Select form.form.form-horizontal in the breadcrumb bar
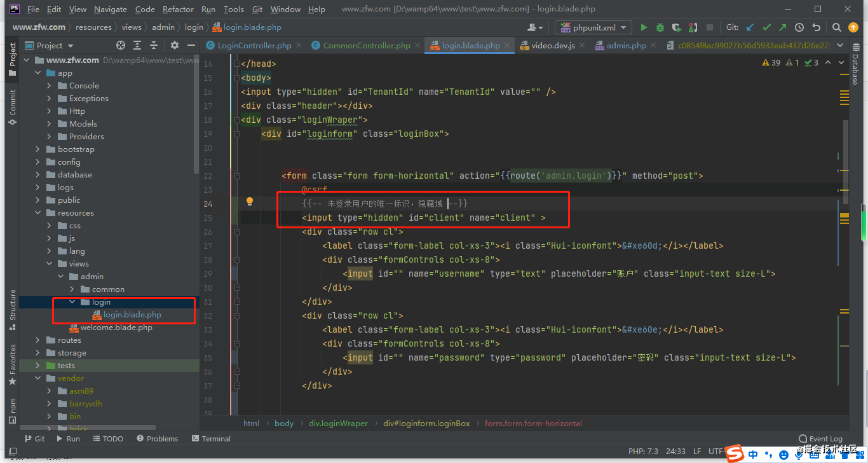This screenshot has width=868, height=463. point(533,423)
